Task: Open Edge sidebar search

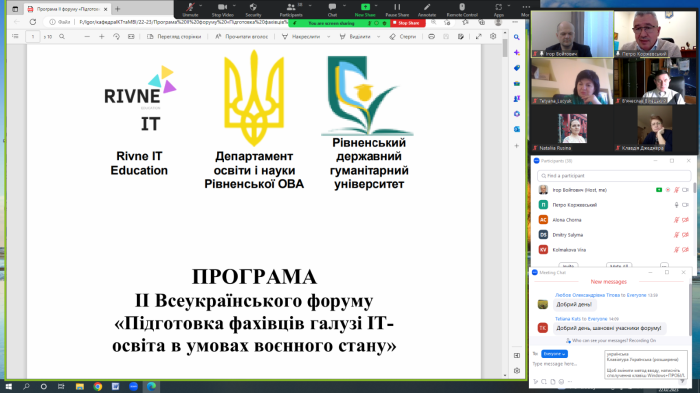Action: 517,38
